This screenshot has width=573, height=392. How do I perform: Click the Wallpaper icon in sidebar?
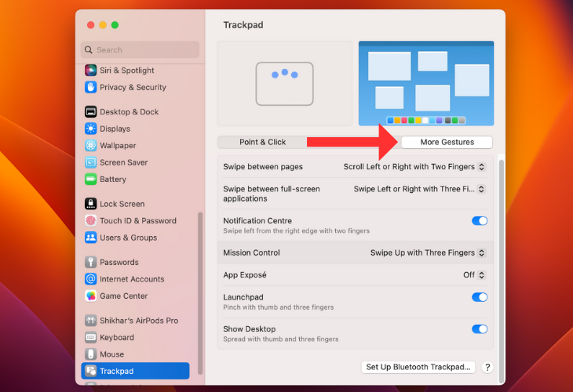pos(91,146)
